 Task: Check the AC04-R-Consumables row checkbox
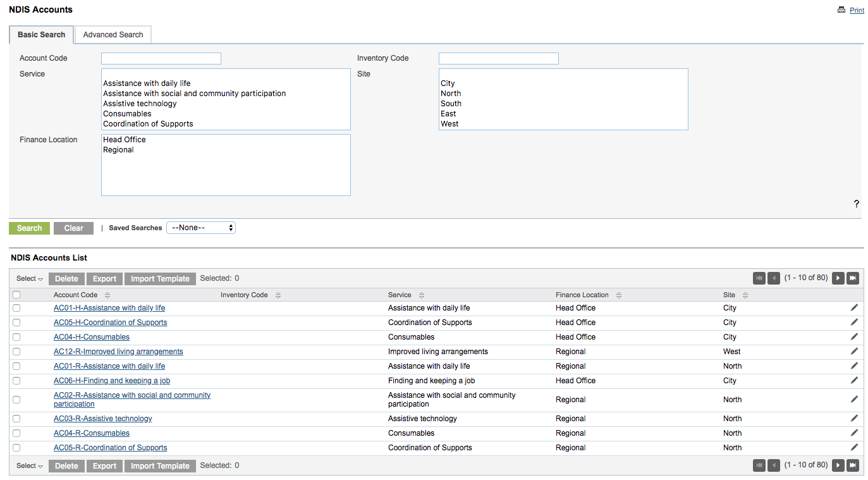coord(16,433)
